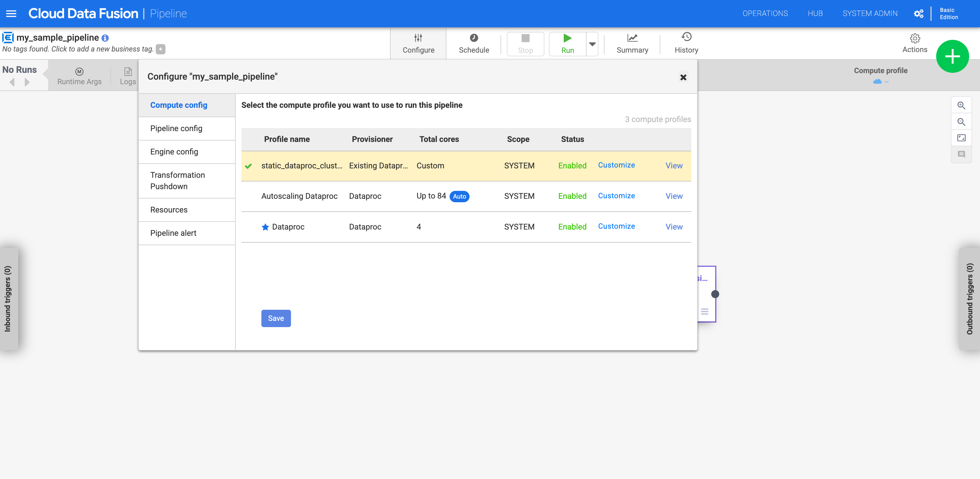This screenshot has width=980, height=479.
Task: Click the History panel icon
Action: 686,42
